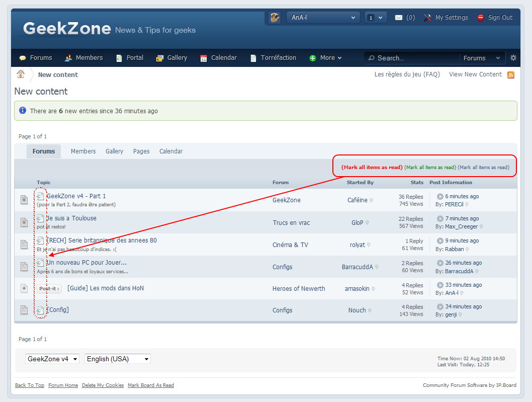Viewport: 532px width, 402px height.
Task: Click the user avatar in the header
Action: point(275,17)
